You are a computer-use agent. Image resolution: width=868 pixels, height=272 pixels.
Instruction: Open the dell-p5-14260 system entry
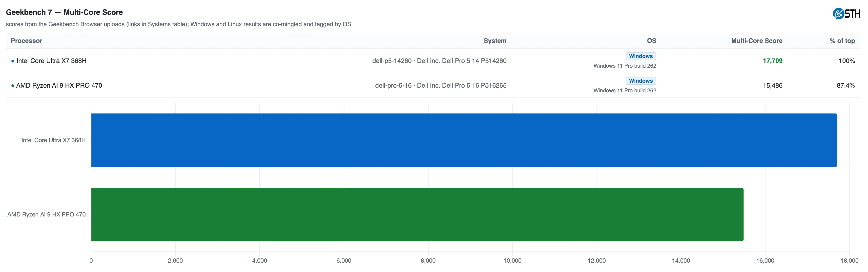coord(439,61)
